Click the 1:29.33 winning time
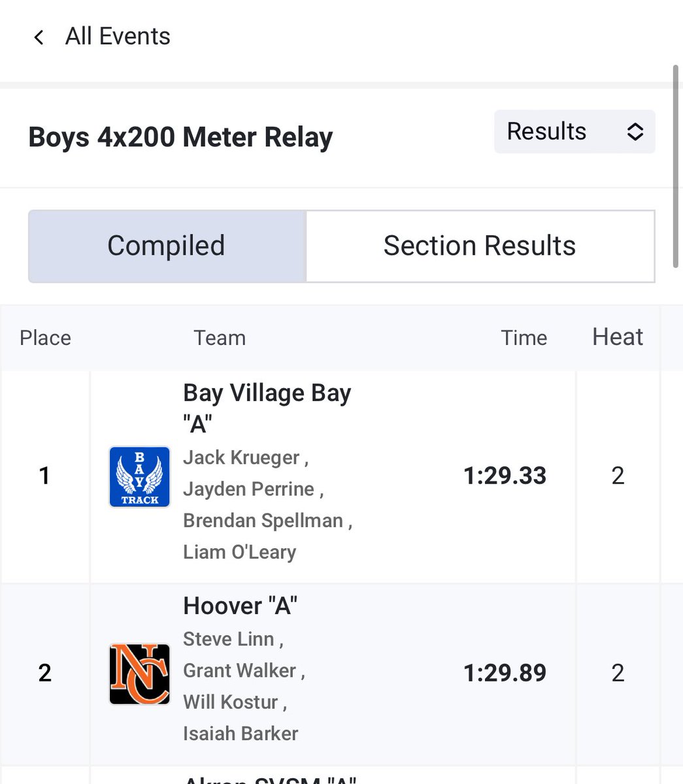This screenshot has width=683, height=784. point(505,476)
